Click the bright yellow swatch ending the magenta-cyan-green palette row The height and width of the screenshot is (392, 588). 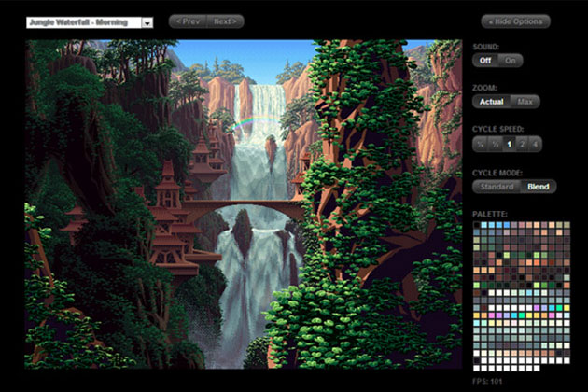pyautogui.click(x=567, y=308)
